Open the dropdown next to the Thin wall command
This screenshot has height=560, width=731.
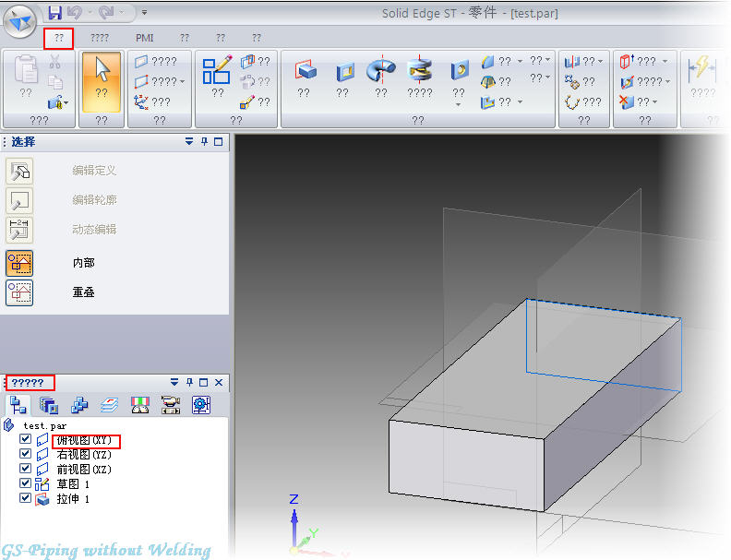[520, 101]
